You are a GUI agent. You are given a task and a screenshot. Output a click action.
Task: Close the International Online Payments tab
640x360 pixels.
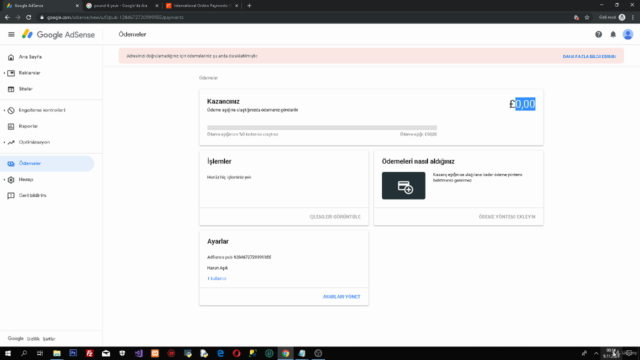click(236, 6)
